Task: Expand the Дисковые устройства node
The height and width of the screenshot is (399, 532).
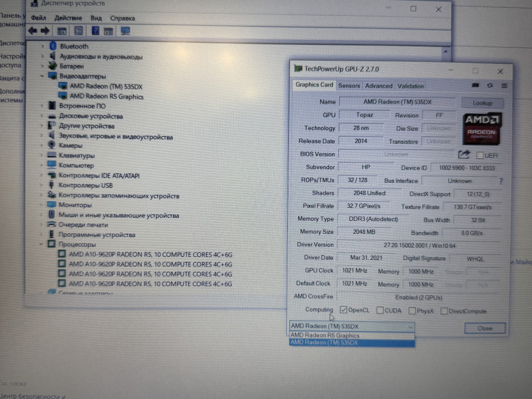Action: click(x=42, y=116)
